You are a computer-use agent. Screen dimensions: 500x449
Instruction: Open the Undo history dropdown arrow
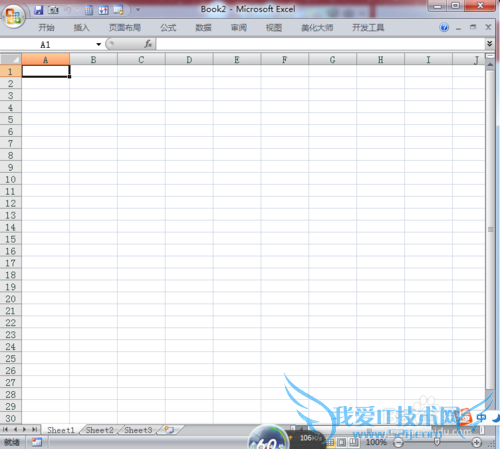click(77, 10)
